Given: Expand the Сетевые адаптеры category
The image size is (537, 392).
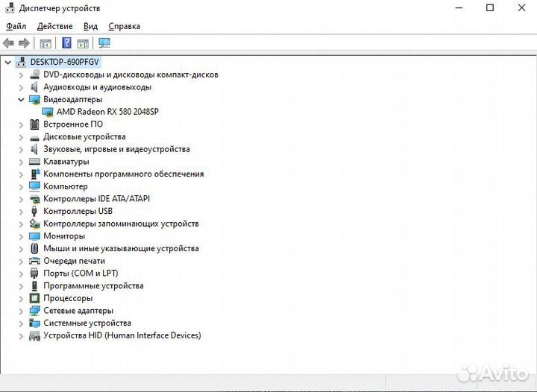Looking at the screenshot, I should pos(21,311).
